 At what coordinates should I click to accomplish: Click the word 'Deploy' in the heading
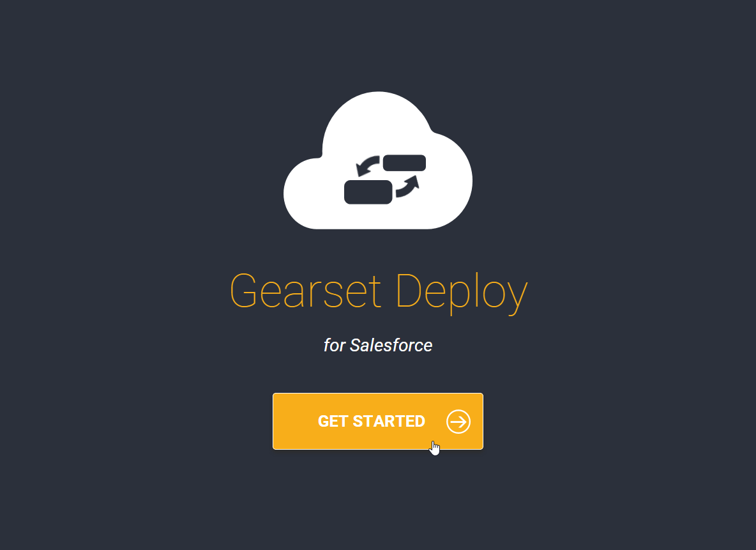tap(461, 291)
